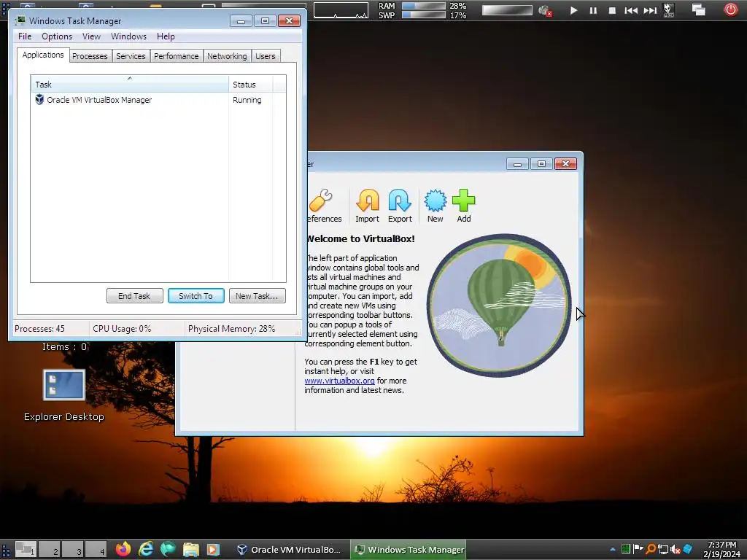Switch to the Users tab
Screen dimensions: 747x560
266,56
